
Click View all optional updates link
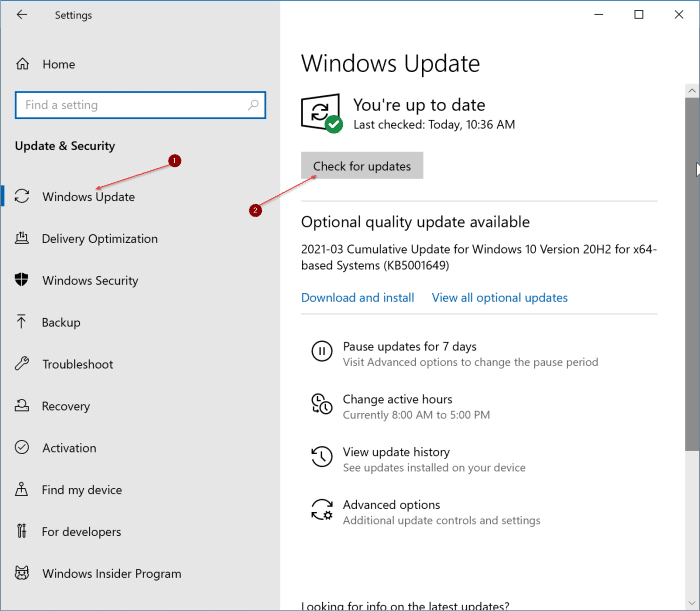point(500,298)
